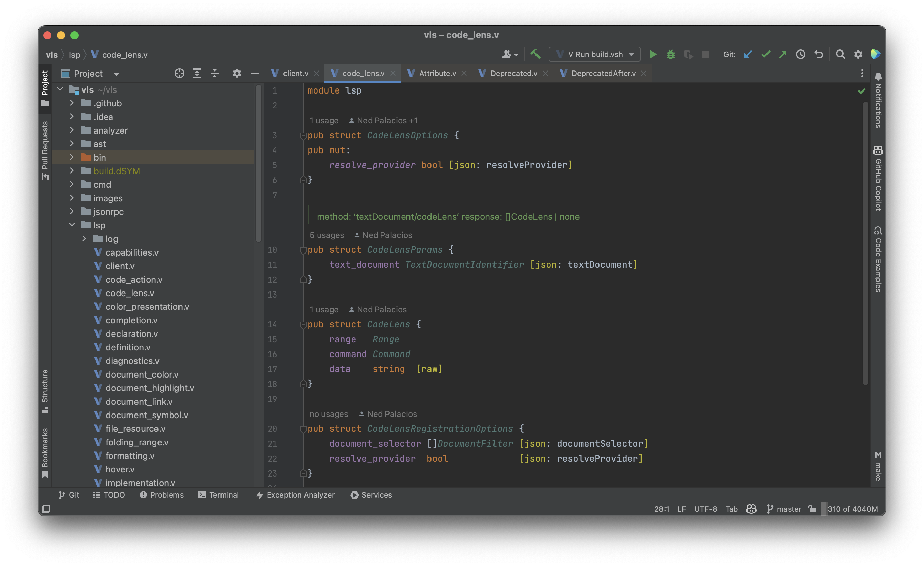Open Search Everywhere with the magnifier icon

coord(841,54)
